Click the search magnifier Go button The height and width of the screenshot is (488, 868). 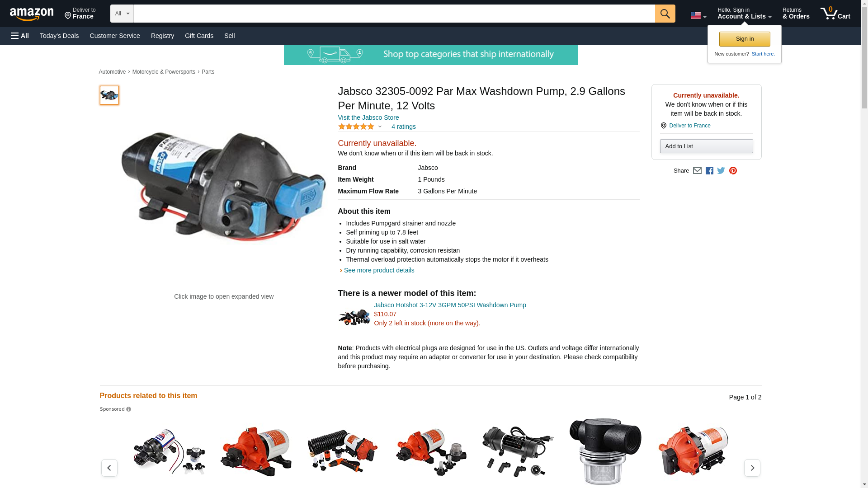665,14
